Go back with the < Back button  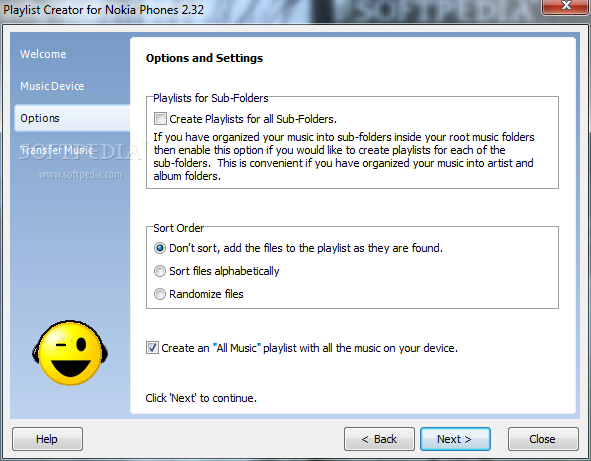[x=379, y=439]
